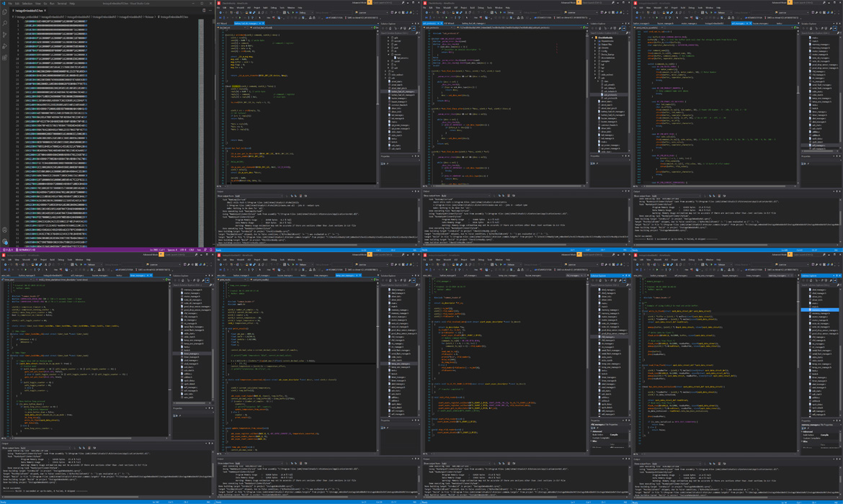Image resolution: width=843 pixels, height=504 pixels.
Task: Close the InstagoEmbeddedN2.hex tab in VS Code
Action: (45, 10)
